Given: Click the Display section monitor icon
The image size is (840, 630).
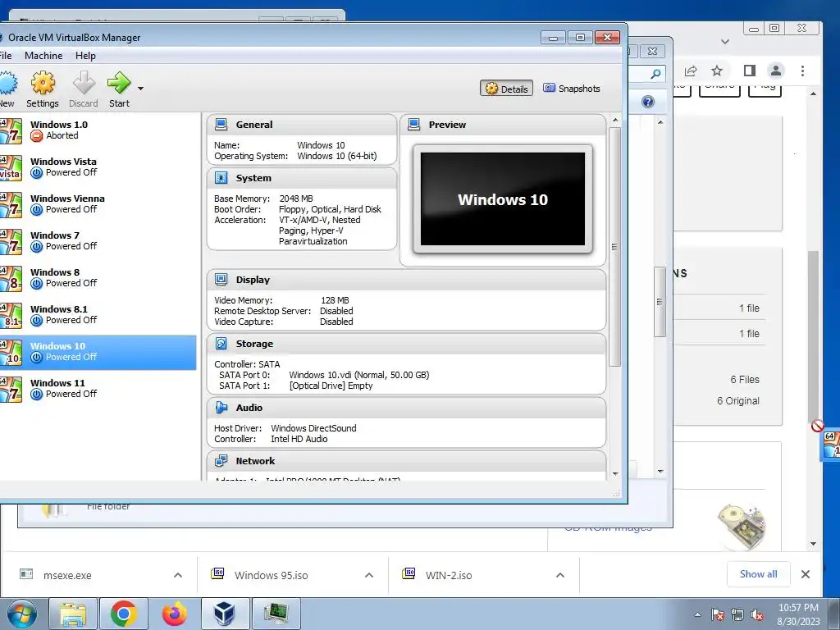Looking at the screenshot, I should click(221, 280).
